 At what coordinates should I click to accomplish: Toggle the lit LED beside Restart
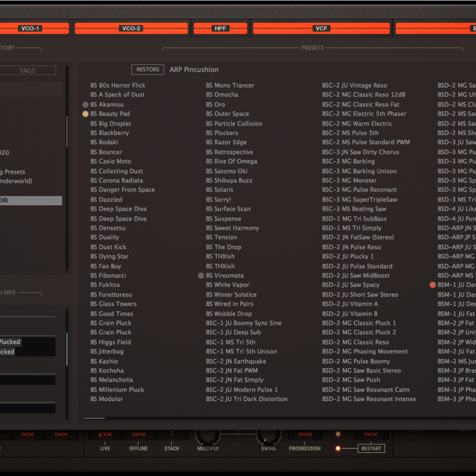(x=338, y=449)
